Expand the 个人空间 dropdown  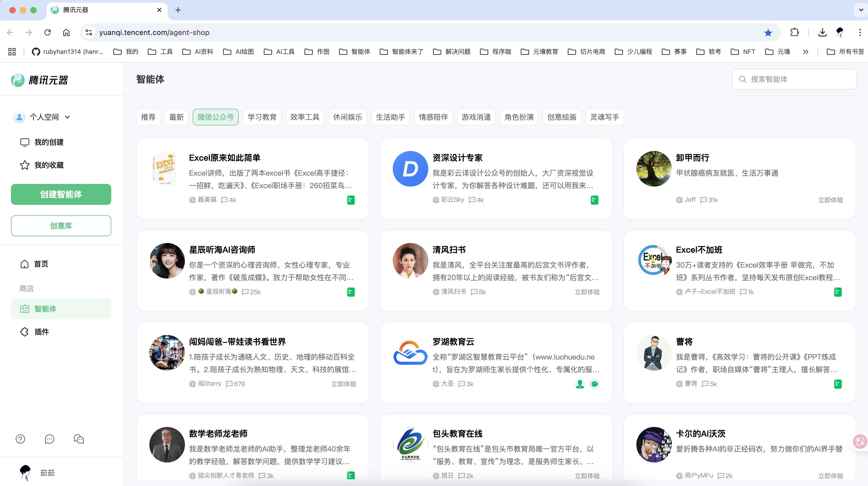pos(67,117)
